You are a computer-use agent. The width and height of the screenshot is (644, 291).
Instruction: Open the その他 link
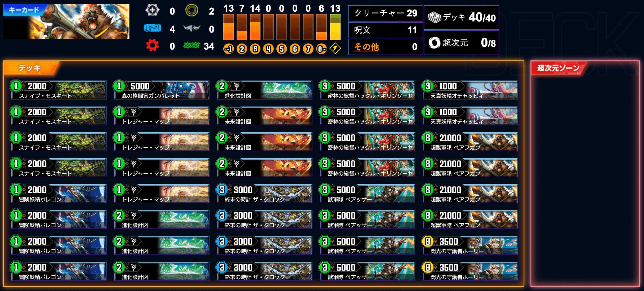(367, 47)
